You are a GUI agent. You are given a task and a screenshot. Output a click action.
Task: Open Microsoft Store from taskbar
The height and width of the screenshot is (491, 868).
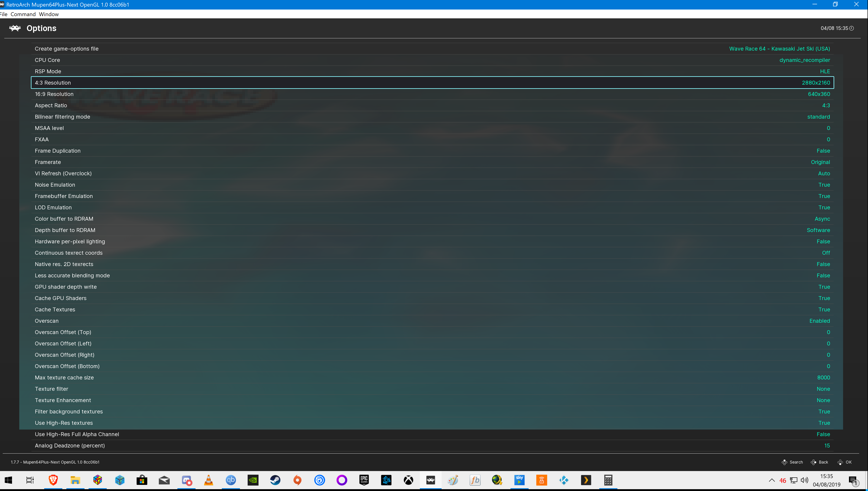(142, 480)
